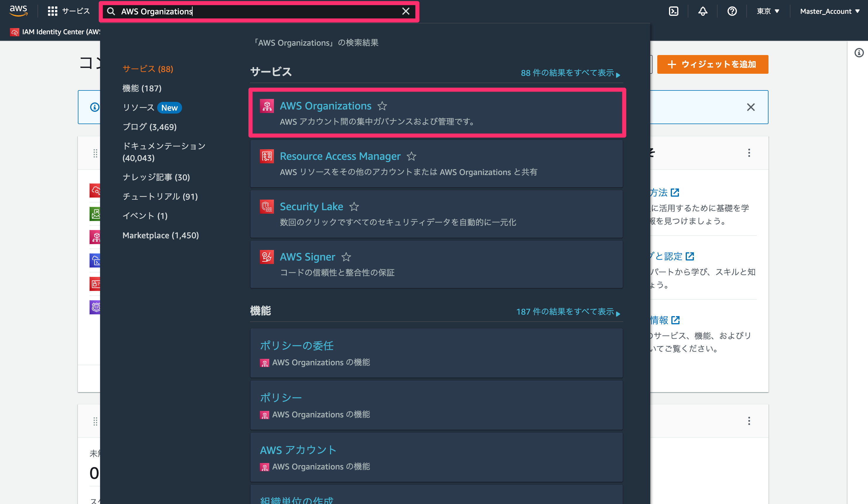Click the AWS Signer service icon
The width and height of the screenshot is (868, 504).
coord(267,257)
